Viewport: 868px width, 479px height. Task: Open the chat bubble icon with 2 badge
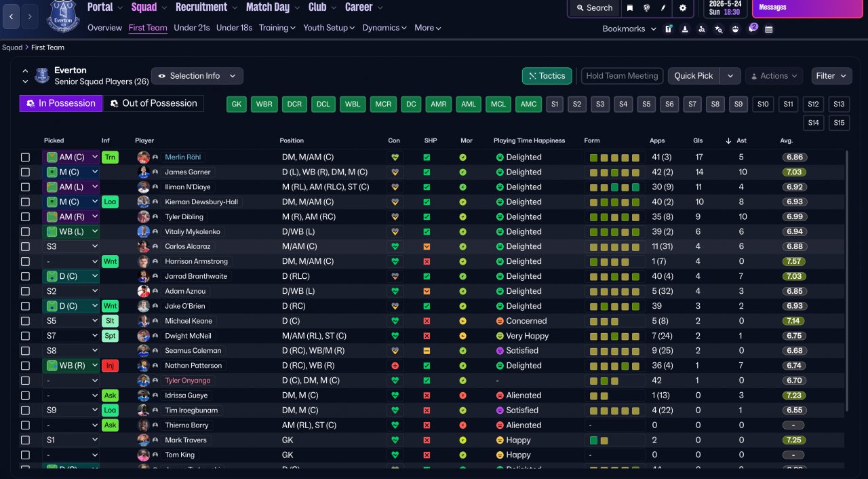point(752,29)
